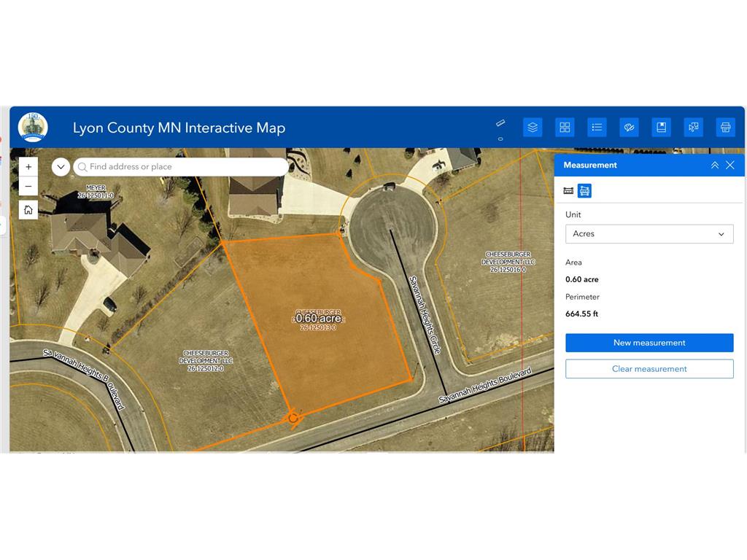Viewport: 747px width, 560px height.
Task: Open the Unit dropdown showing Acres
Action: [x=649, y=234]
